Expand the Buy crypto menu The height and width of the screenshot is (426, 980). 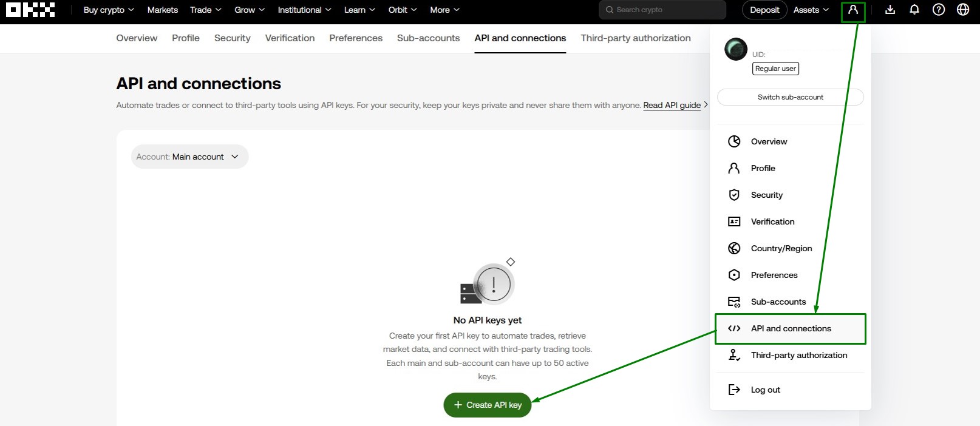click(x=109, y=10)
